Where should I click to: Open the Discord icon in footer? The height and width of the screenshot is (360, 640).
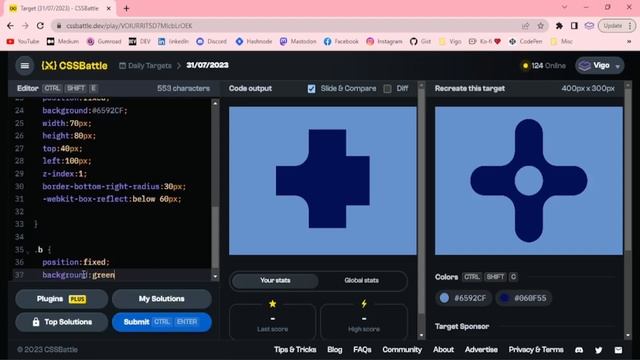pos(579,350)
